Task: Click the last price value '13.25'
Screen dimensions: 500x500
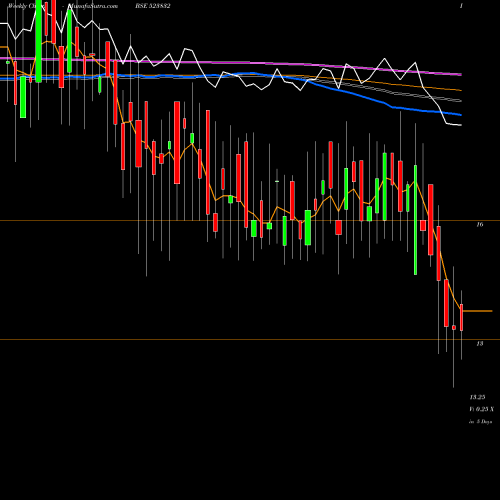Action: 477,397
